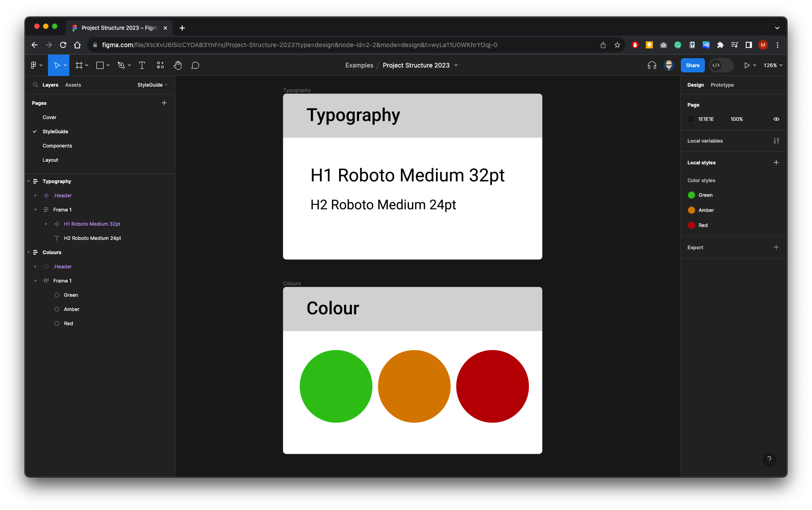812x510 pixels.
Task: Expand .Header under Typography
Action: pos(36,195)
